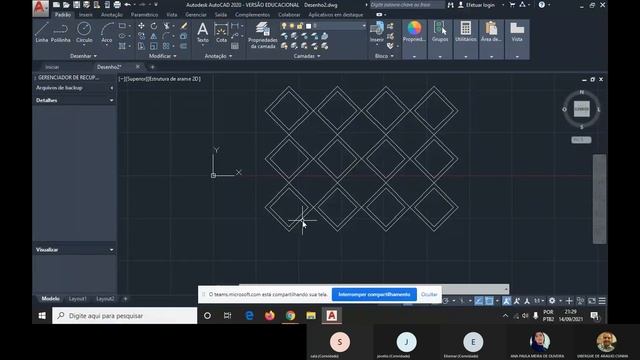Click the navigation bar beside drawing area

600,199
